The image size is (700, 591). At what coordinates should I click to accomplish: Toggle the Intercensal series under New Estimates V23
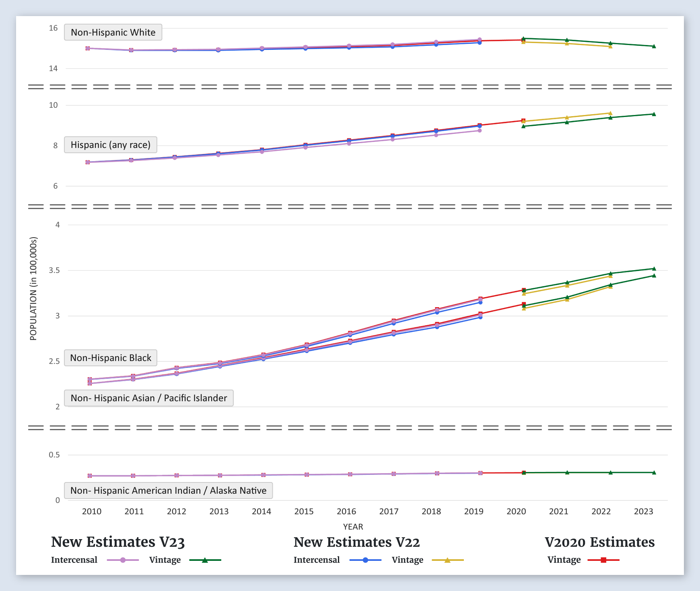pos(74,560)
